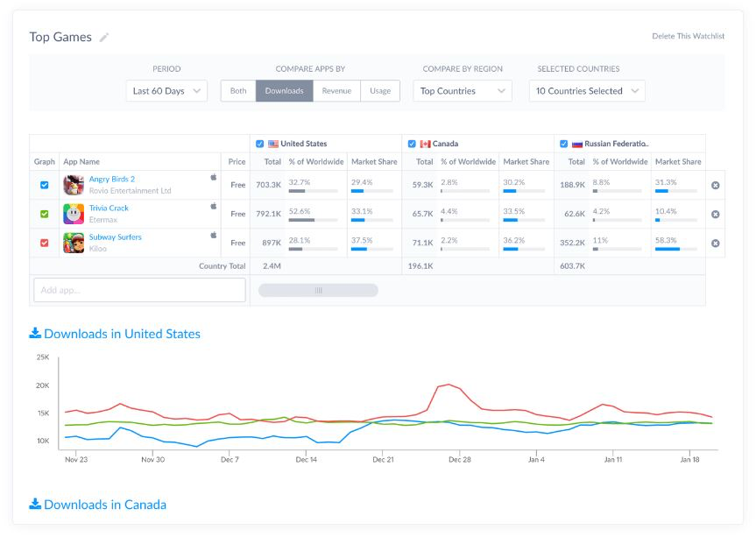Click Canada % of Worldwide column header

tap(468, 161)
